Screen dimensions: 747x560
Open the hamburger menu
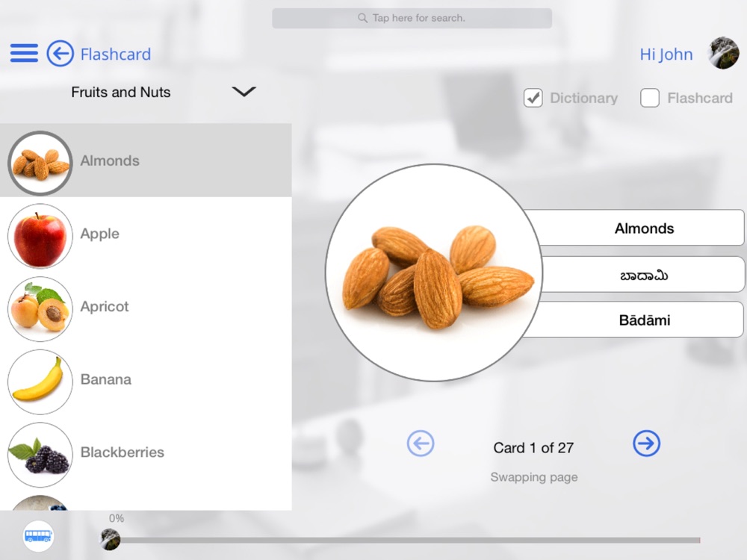pos(25,53)
